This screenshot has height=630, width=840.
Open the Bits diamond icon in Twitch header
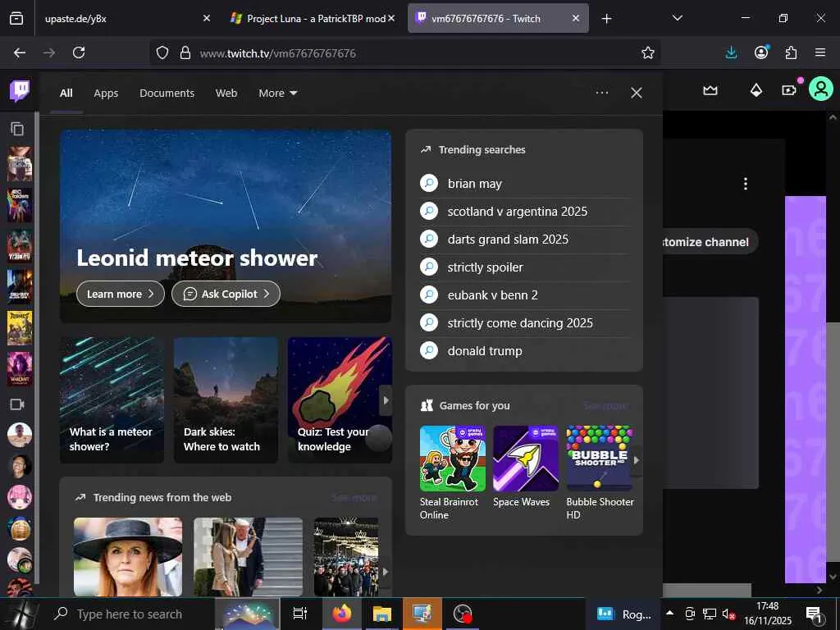point(756,90)
